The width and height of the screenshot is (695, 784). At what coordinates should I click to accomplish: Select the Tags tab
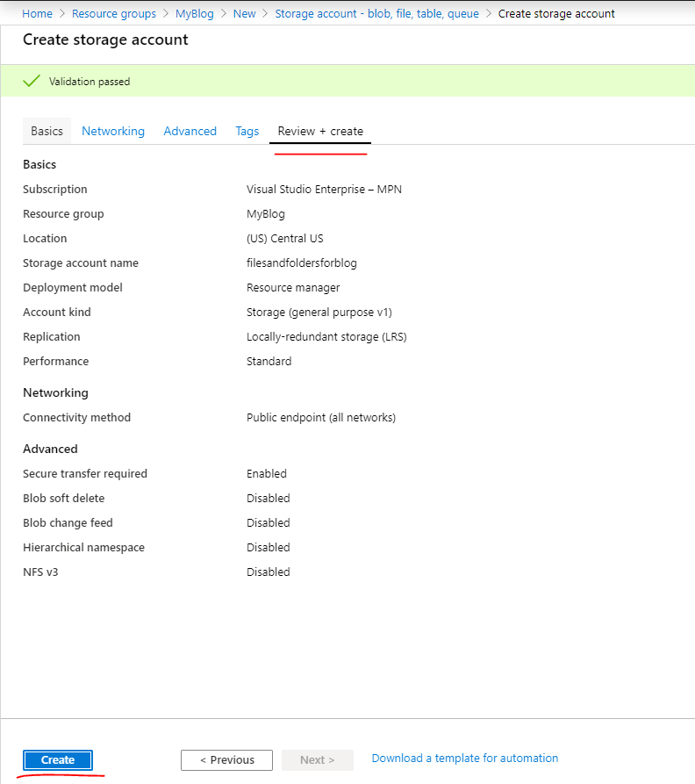(247, 131)
